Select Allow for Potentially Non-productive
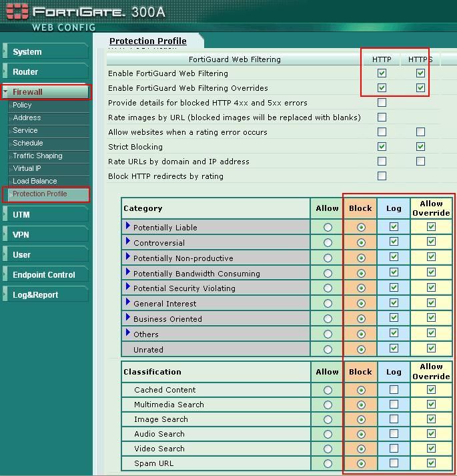This screenshot has height=476, width=457. point(328,258)
